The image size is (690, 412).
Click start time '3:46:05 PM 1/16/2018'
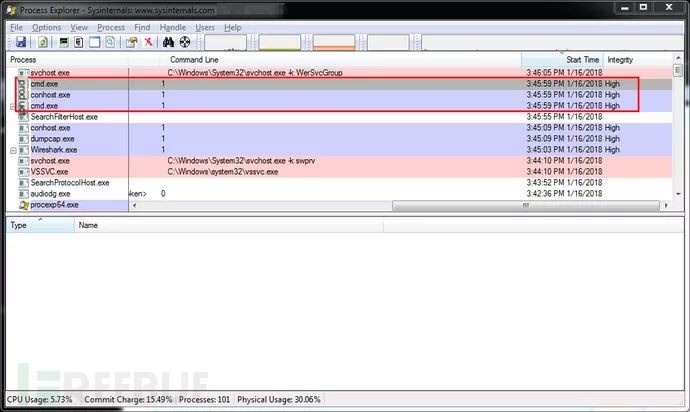tap(564, 73)
